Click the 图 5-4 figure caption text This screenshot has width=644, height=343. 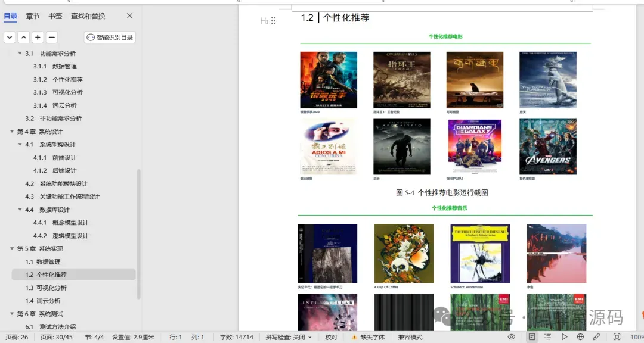(442, 192)
